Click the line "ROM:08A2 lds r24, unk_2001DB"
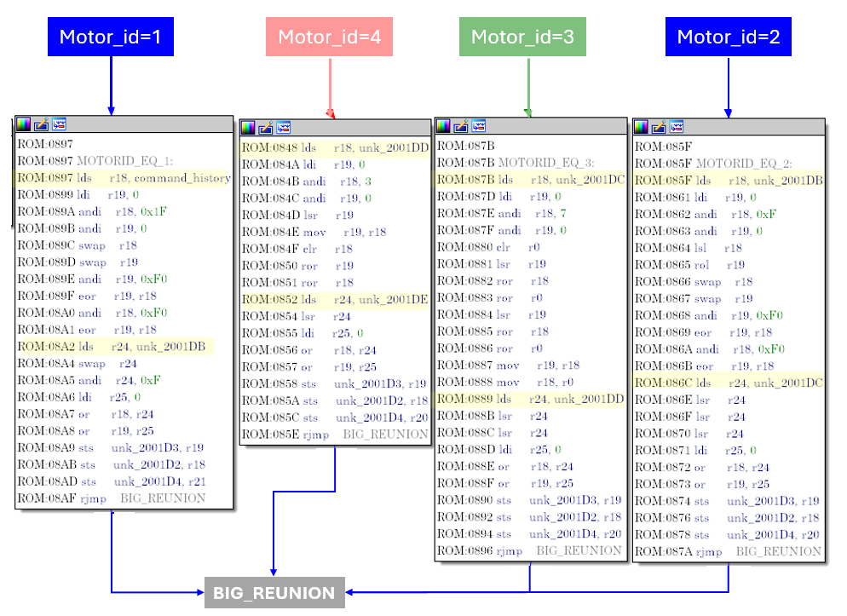This screenshot has height=616, width=847. pos(112,347)
